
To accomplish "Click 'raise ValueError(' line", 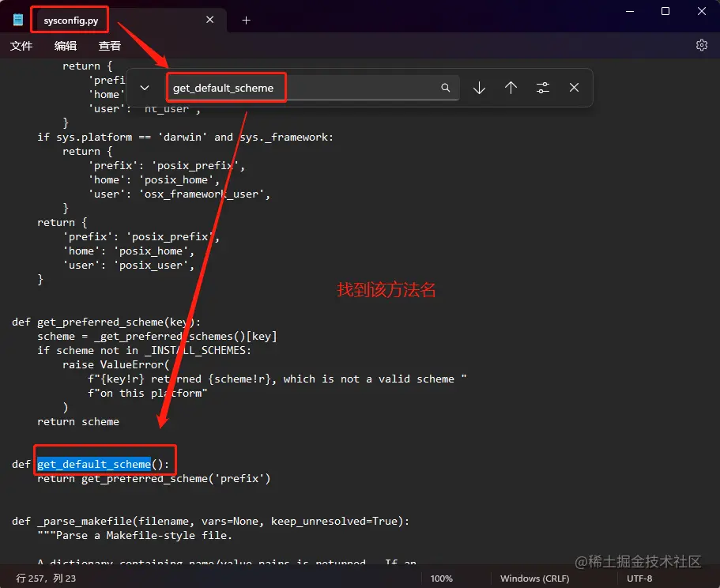I will pos(115,365).
